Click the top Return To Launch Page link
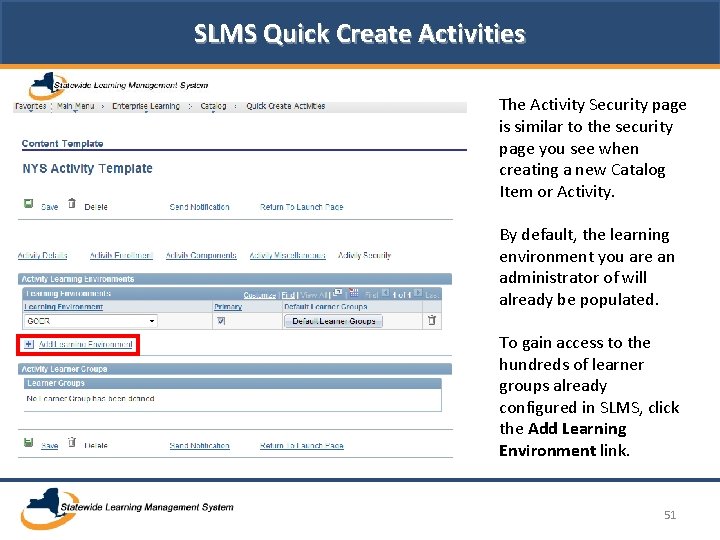The width and height of the screenshot is (720, 540). coord(302,207)
